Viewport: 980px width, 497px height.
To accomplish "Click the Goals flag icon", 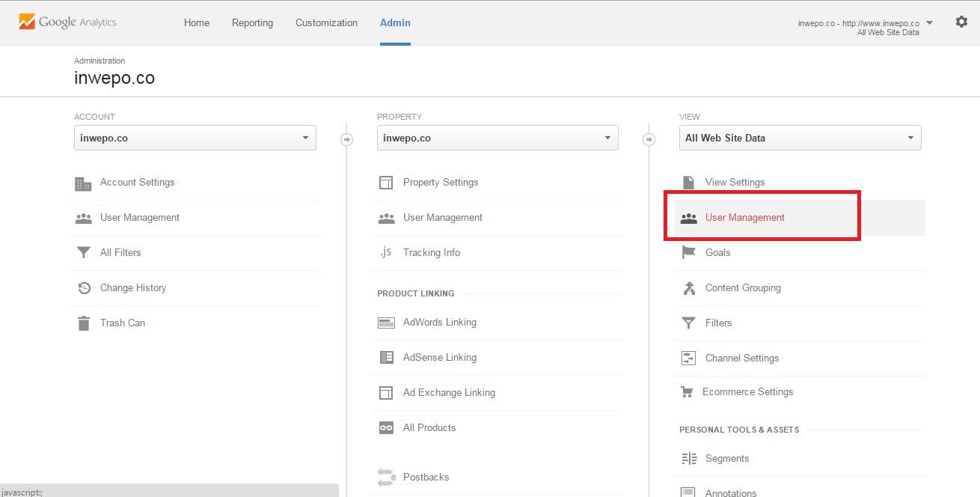I will (688, 253).
